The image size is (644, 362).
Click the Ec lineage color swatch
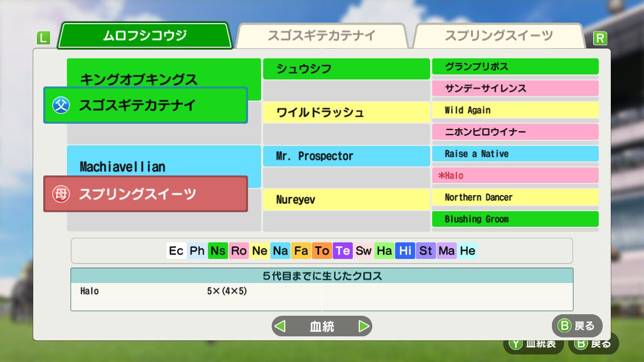click(176, 251)
